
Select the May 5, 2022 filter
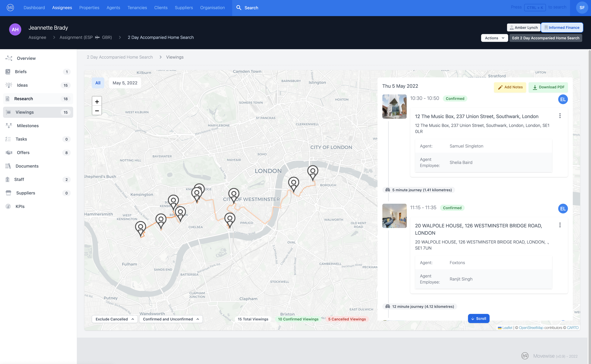(125, 83)
